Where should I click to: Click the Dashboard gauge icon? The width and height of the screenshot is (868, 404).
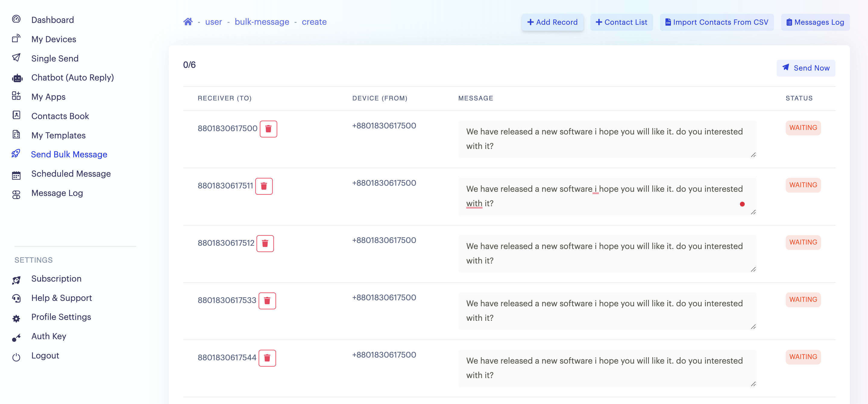click(16, 19)
